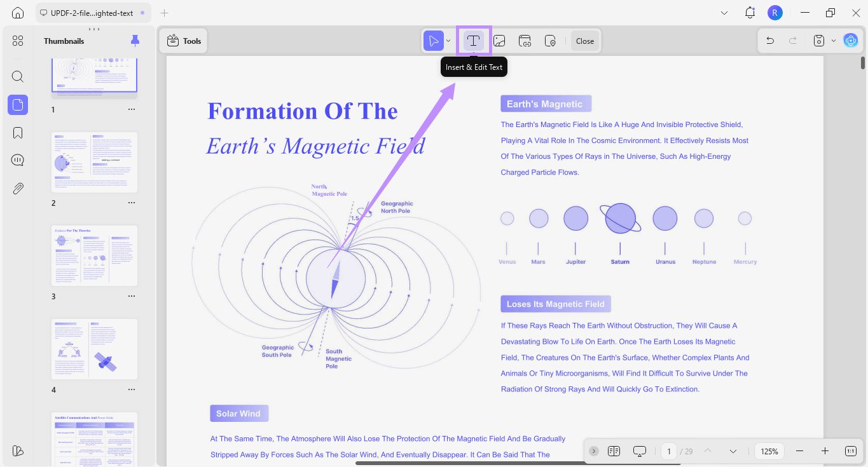
Task: Add a new tab with plus
Action: (165, 13)
